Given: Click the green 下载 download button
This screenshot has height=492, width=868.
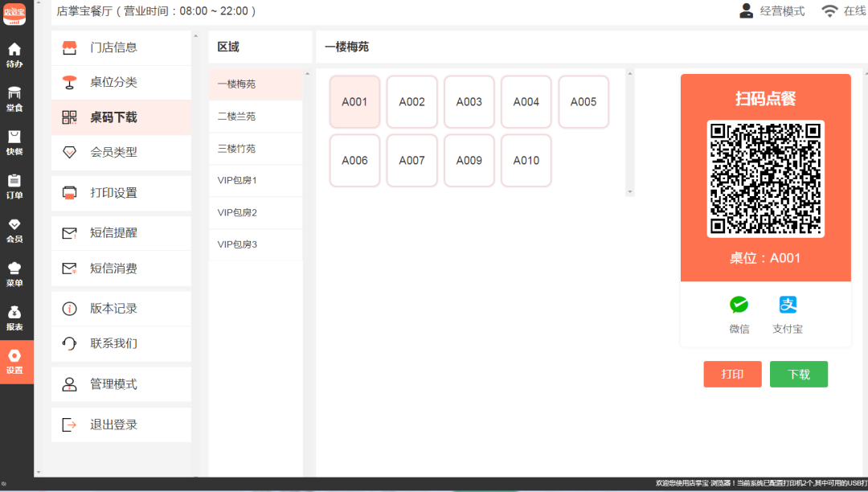Looking at the screenshot, I should [x=799, y=374].
